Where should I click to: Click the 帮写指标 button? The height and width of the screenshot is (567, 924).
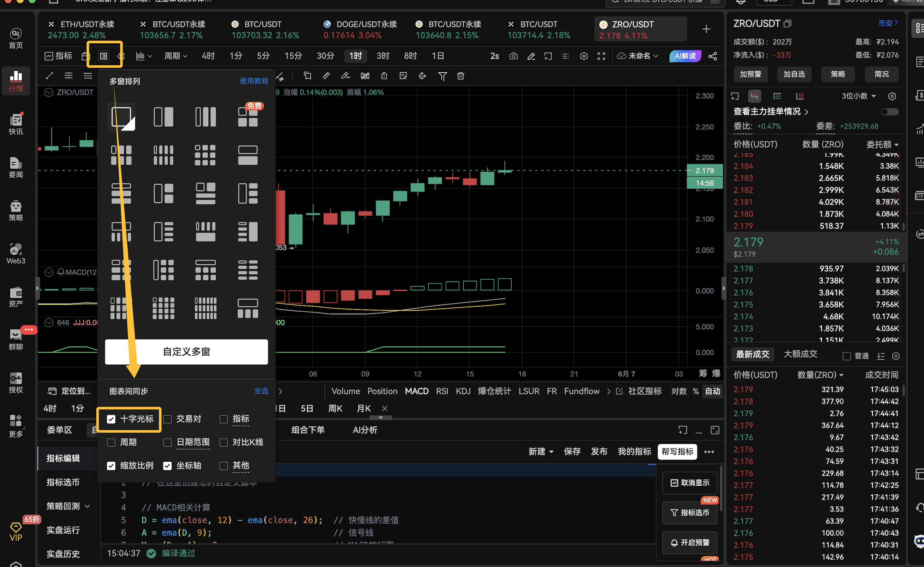click(x=677, y=451)
